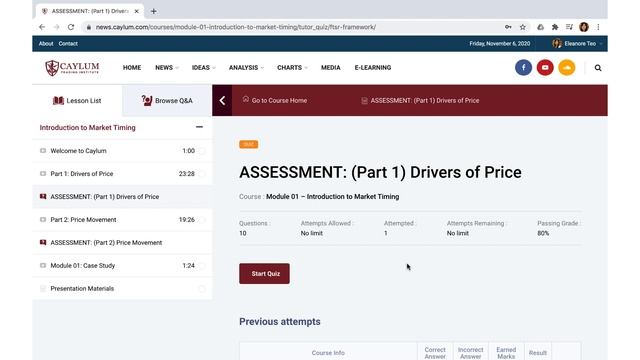This screenshot has height=360, width=640.
Task: Open Part 1: Drivers of Price lesson
Action: pyautogui.click(x=122, y=173)
